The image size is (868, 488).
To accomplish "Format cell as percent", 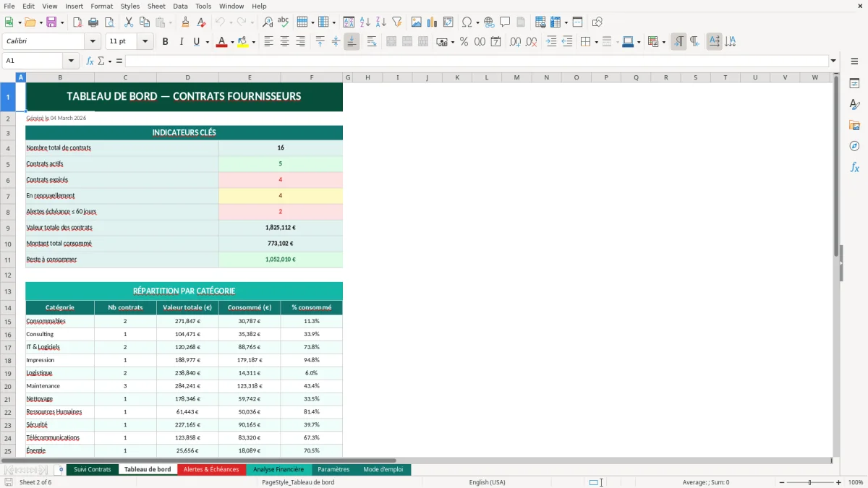I will 464,42.
